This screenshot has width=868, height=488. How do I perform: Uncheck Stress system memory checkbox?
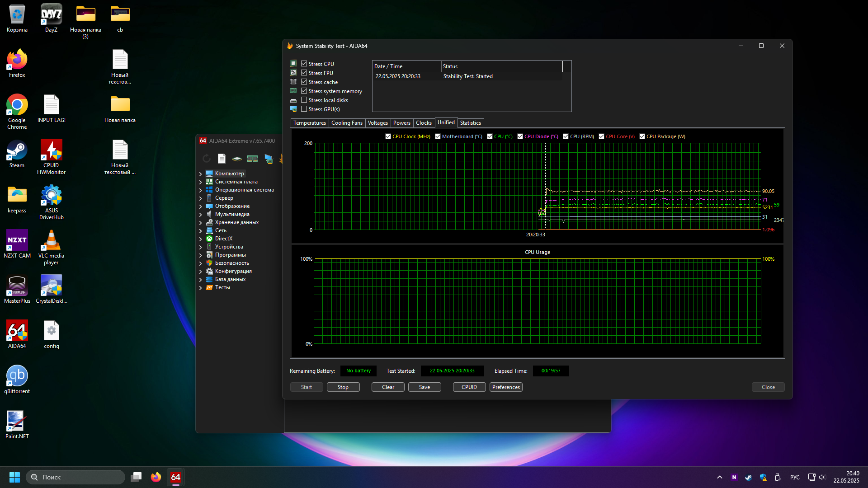[304, 91]
